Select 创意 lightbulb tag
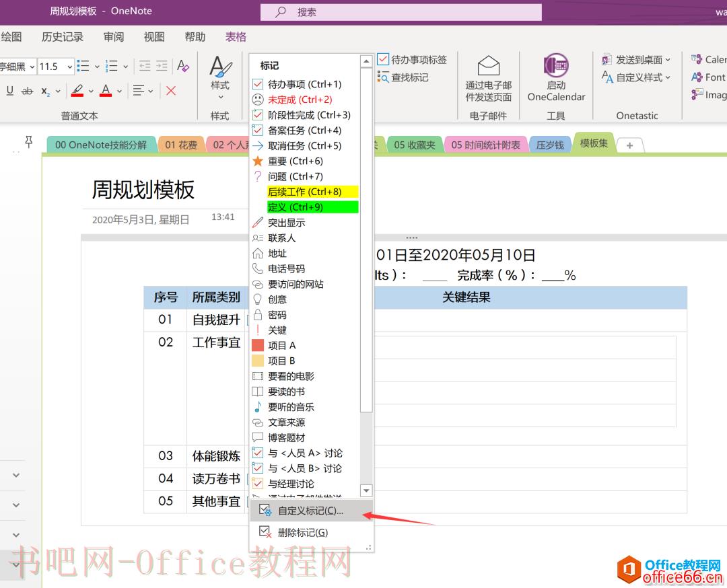727x588 pixels. [x=305, y=299]
